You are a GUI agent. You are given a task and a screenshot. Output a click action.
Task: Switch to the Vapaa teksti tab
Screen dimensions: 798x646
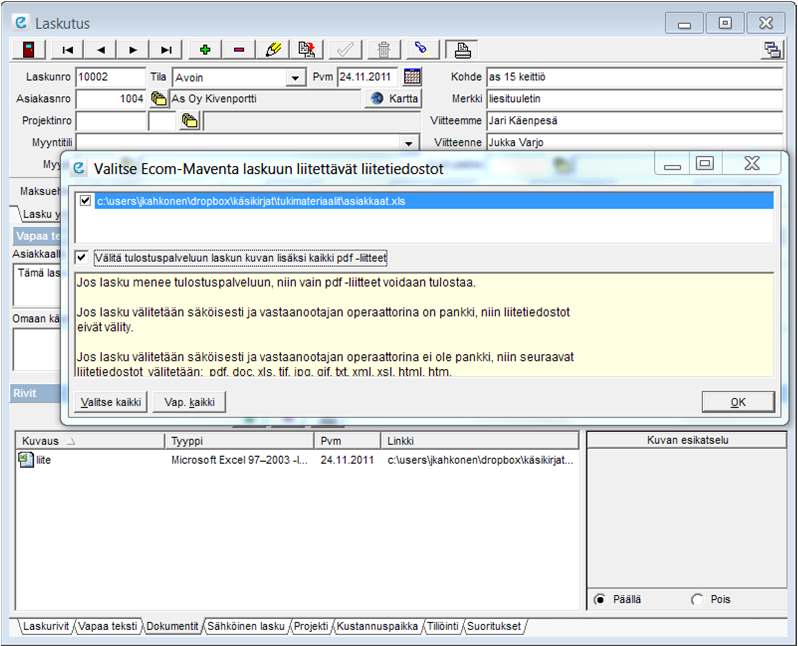108,626
